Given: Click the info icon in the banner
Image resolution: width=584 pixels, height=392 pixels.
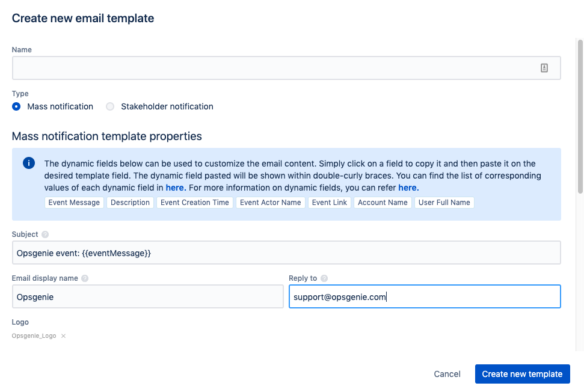Looking at the screenshot, I should (x=28, y=163).
